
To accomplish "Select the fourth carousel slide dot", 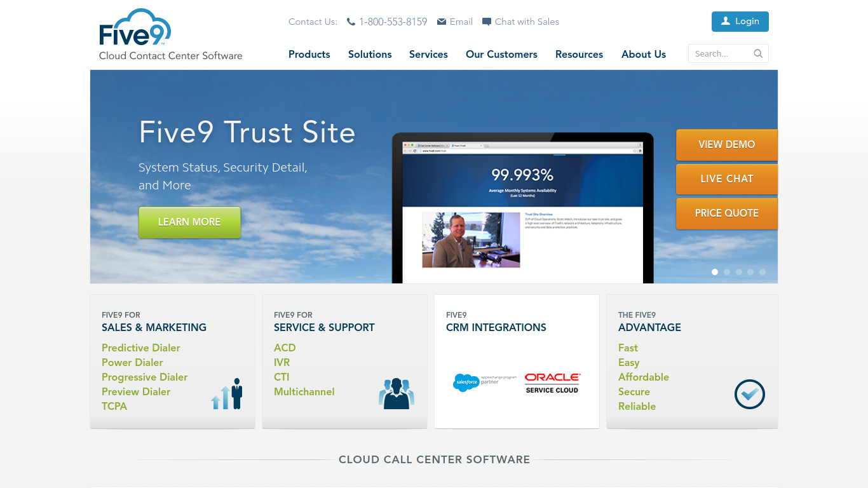I will click(750, 272).
